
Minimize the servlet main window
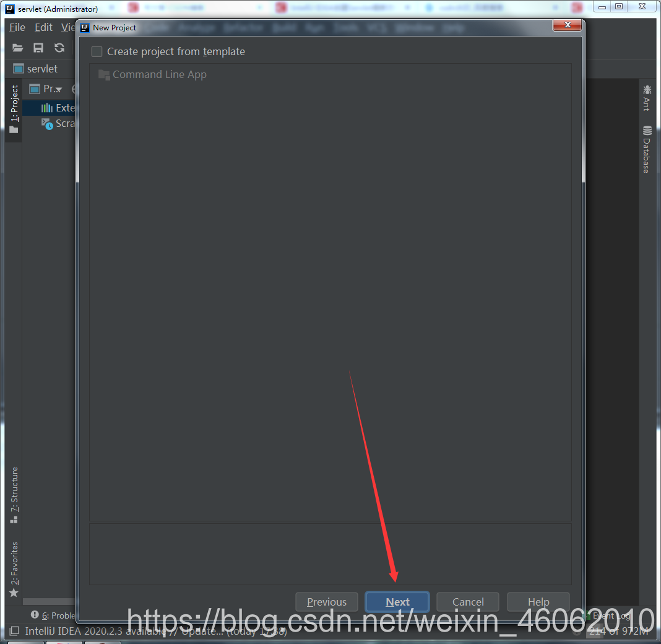pos(602,7)
